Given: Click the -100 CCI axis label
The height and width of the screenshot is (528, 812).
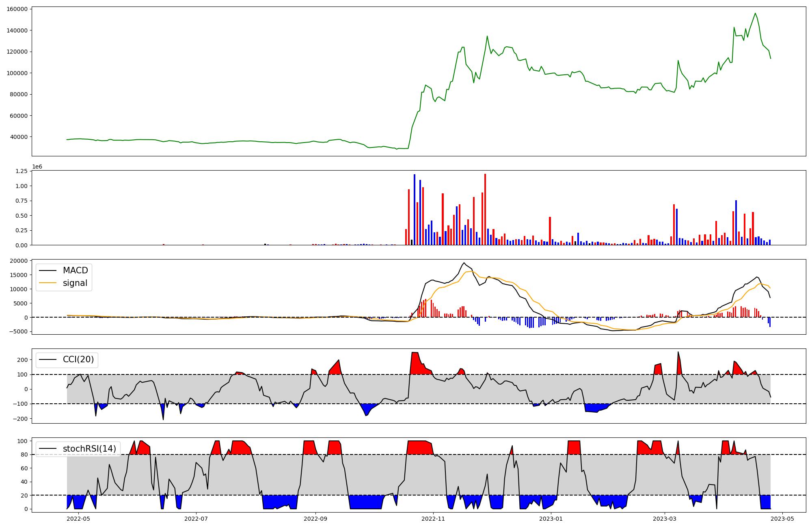Looking at the screenshot, I should 20,404.
